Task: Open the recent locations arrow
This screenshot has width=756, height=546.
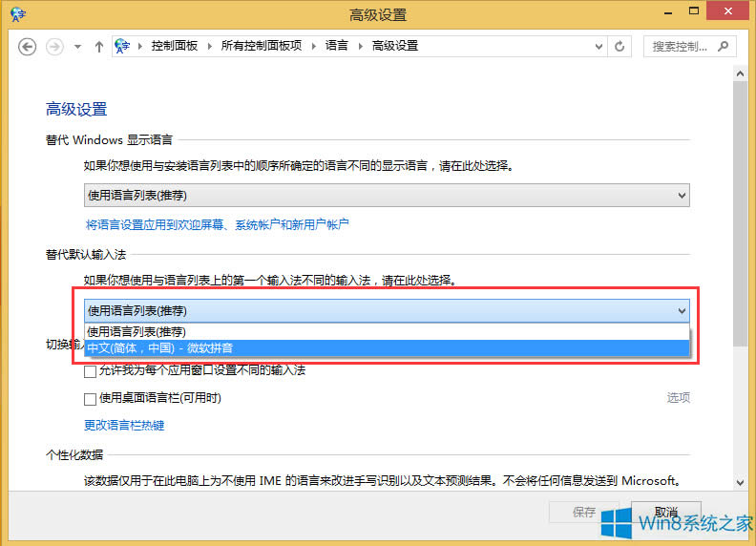Action: point(77,46)
